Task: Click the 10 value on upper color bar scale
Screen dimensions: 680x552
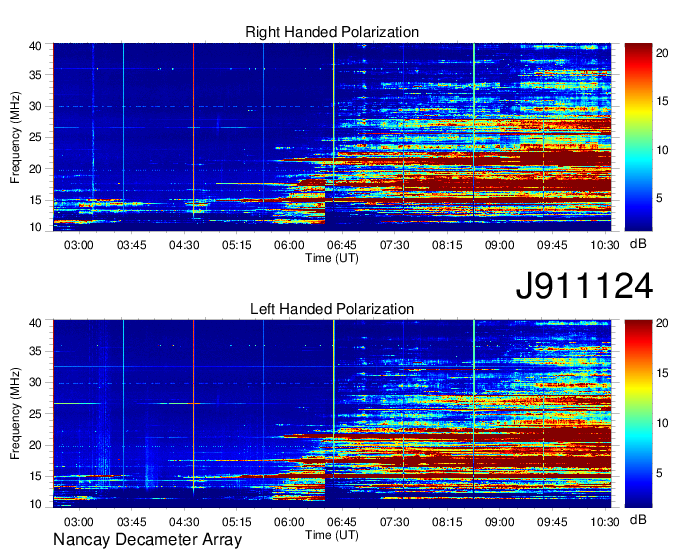Action: point(662,150)
